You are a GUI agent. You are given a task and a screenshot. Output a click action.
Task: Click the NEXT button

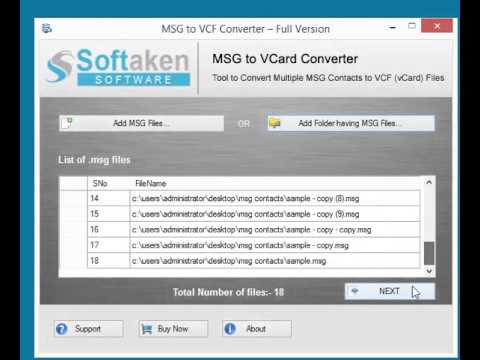tap(390, 292)
